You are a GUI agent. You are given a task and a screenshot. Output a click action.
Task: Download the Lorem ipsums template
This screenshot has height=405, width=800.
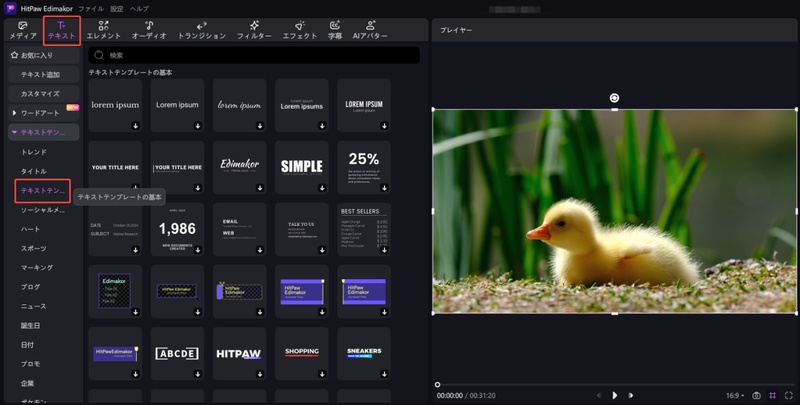click(x=322, y=125)
